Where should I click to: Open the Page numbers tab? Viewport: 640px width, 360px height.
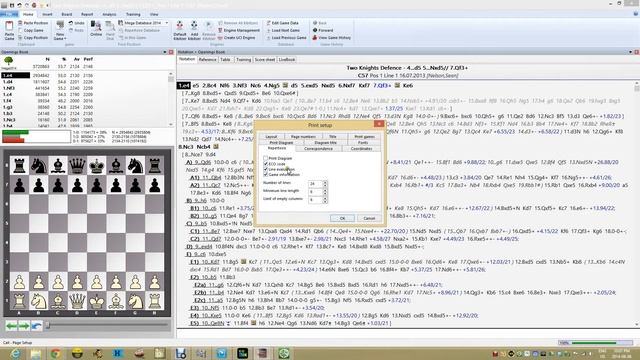(x=303, y=137)
